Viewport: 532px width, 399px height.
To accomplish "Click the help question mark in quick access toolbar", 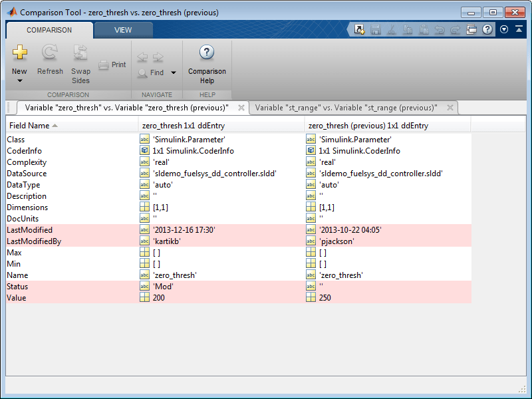I will point(487,29).
